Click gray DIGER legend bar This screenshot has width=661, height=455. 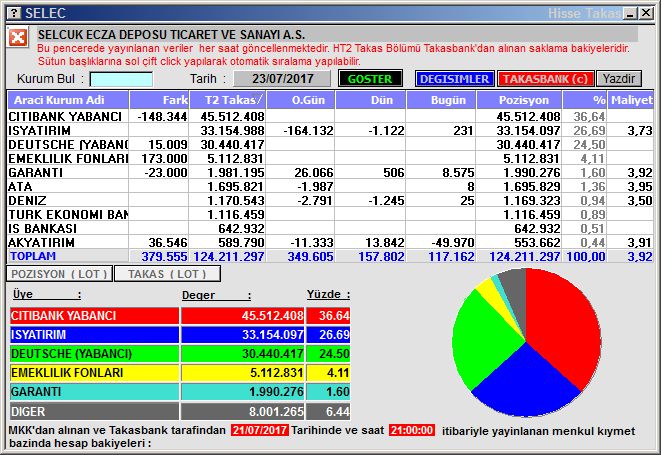(94, 411)
